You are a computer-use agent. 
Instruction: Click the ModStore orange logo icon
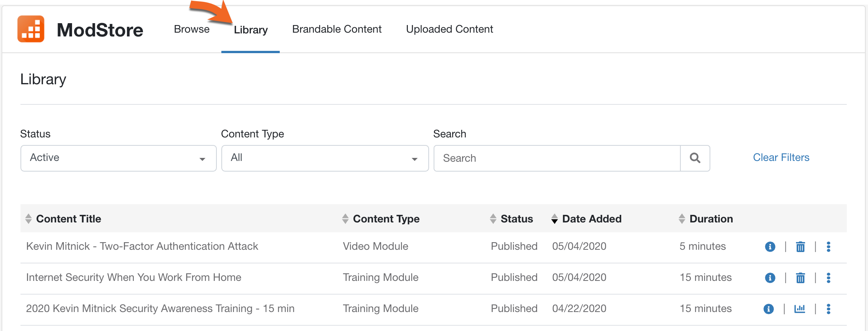31,29
